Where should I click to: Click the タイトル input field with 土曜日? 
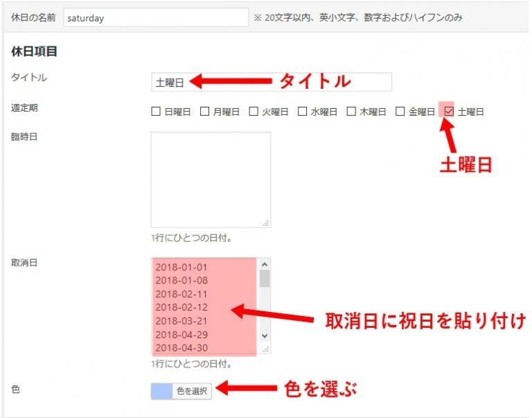[x=271, y=82]
